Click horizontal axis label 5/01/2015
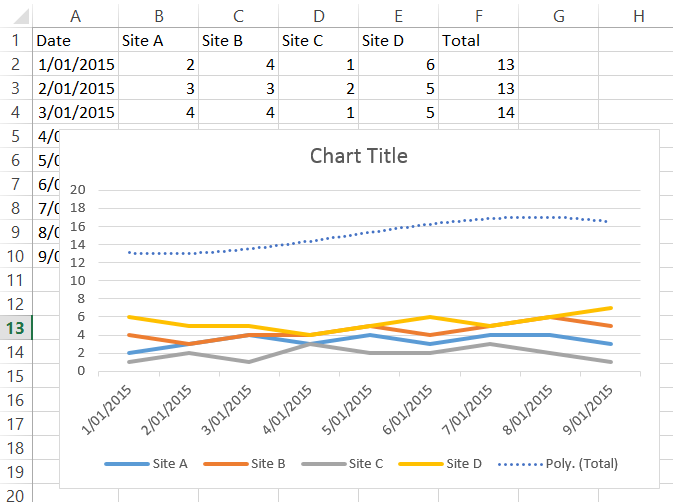This screenshot has height=502, width=673. (x=347, y=410)
